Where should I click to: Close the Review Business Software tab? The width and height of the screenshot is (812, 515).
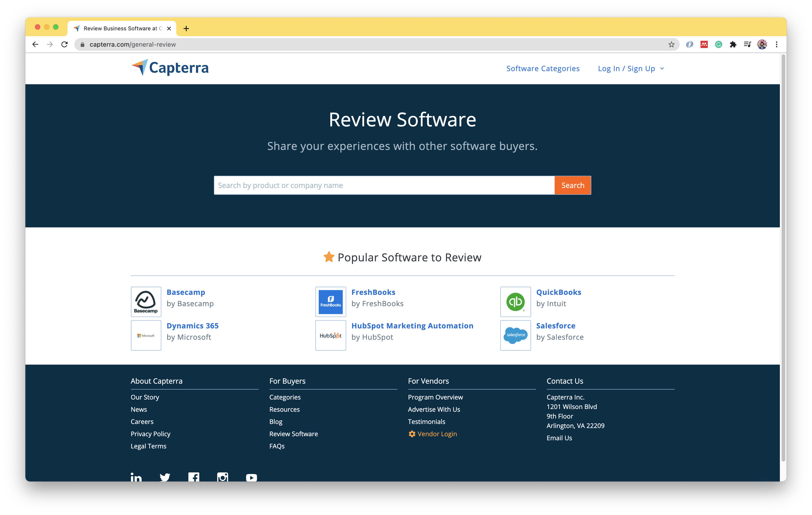[169, 29]
